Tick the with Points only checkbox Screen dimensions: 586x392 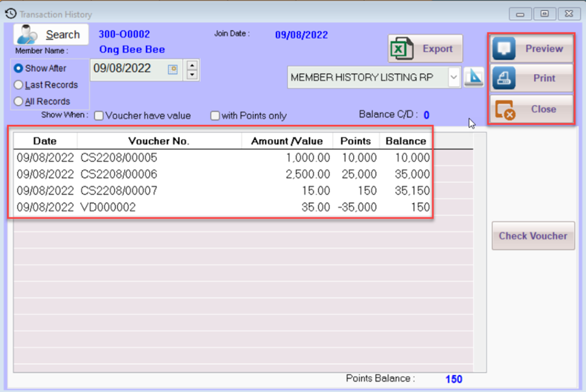pos(215,116)
